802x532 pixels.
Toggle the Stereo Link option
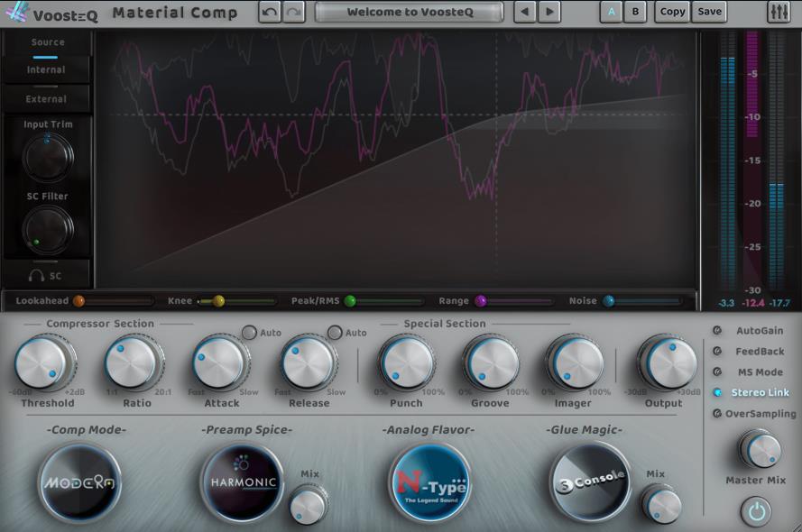click(717, 393)
